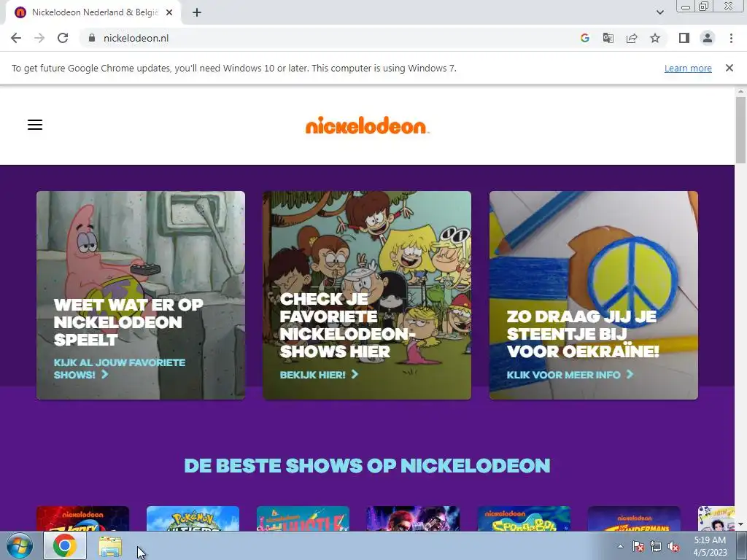
Task: Click the Google account icon in address bar
Action: [x=584, y=38]
